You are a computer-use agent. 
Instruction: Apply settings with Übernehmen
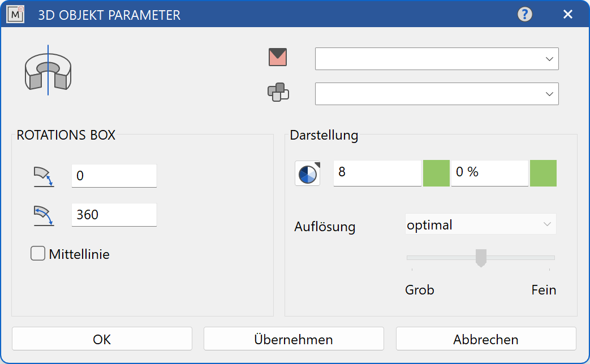click(x=294, y=339)
